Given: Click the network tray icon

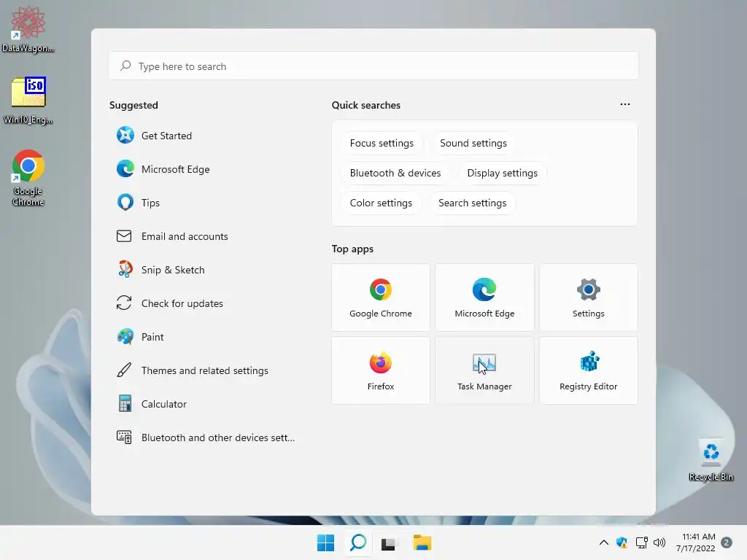Looking at the screenshot, I should 642,542.
